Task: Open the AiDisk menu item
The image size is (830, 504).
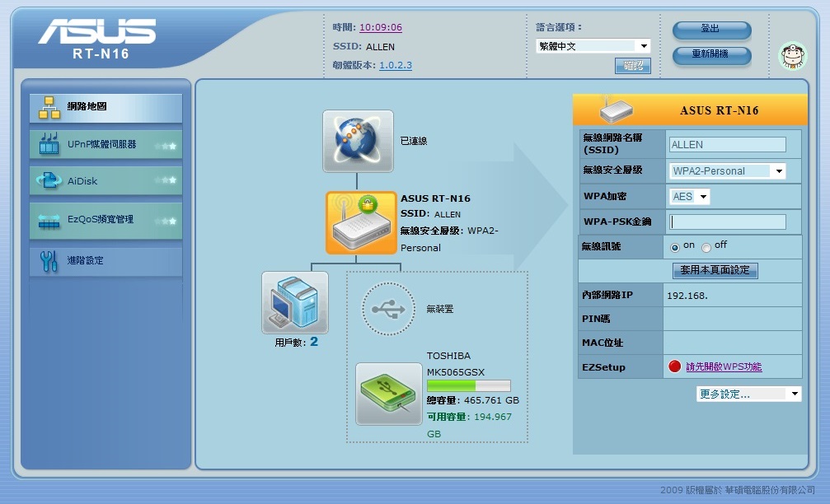Action: tap(106, 181)
